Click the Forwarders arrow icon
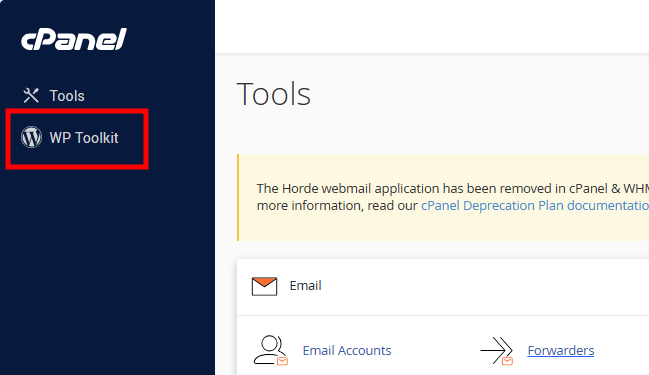This screenshot has width=649, height=375. point(497,351)
